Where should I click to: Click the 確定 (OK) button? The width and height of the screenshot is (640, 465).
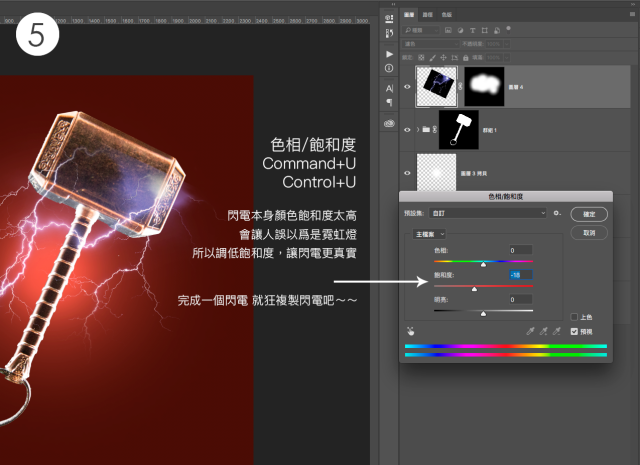pyautogui.click(x=588, y=214)
